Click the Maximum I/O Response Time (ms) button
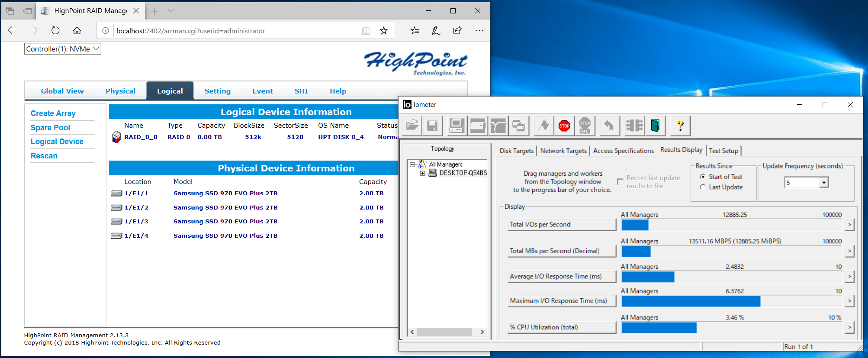 [562, 301]
